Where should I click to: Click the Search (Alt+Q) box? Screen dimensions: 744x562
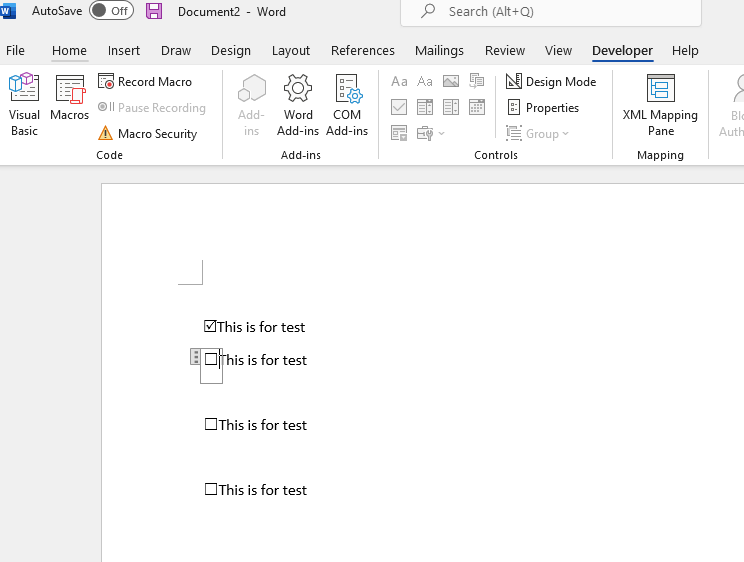coord(551,11)
